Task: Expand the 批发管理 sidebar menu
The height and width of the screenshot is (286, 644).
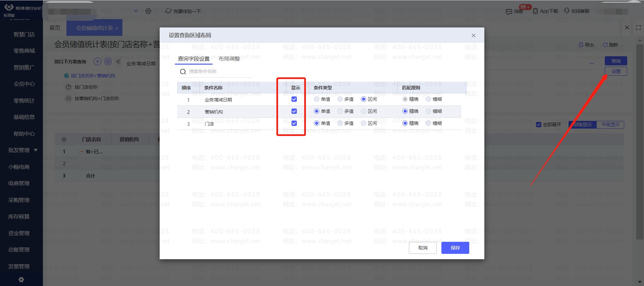Action: click(x=36, y=150)
